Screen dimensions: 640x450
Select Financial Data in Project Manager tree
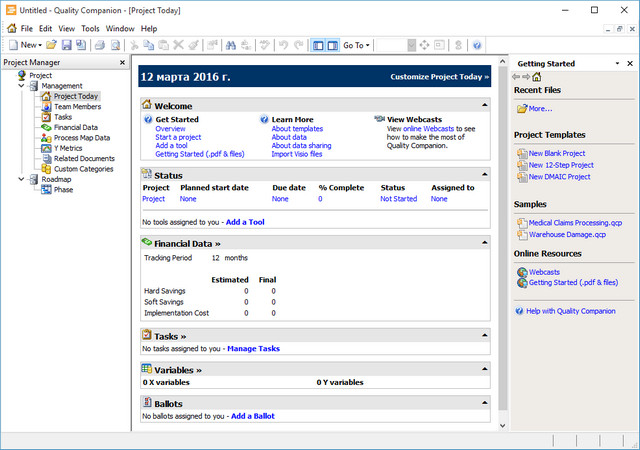[75, 128]
